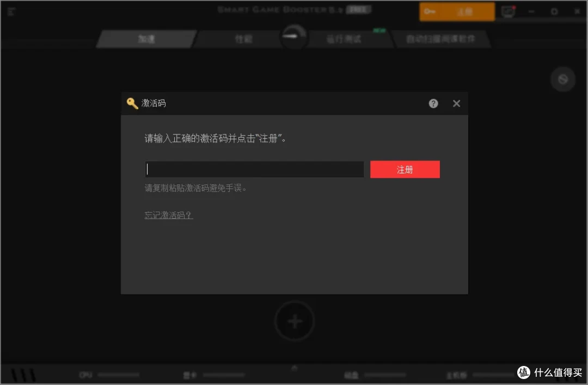Minimize the Smart Game Booster window
The image size is (588, 385).
coord(531,11)
